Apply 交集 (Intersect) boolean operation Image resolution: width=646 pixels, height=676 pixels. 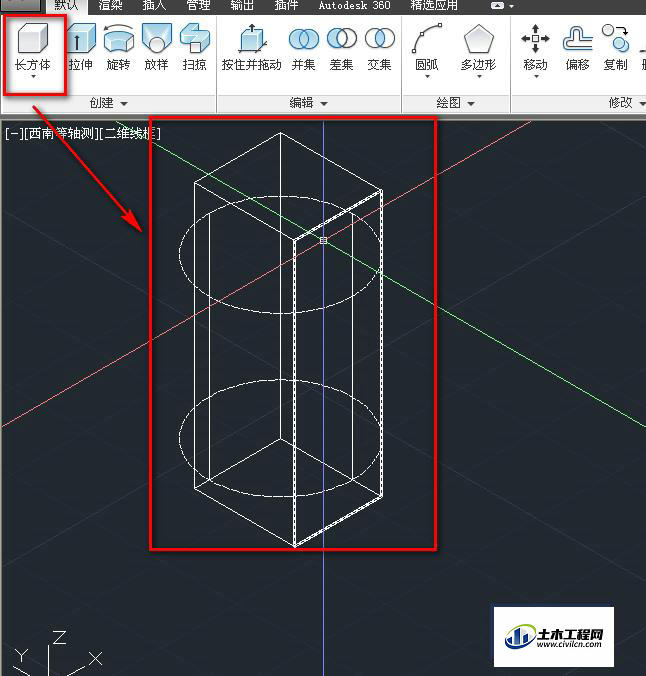[x=379, y=47]
